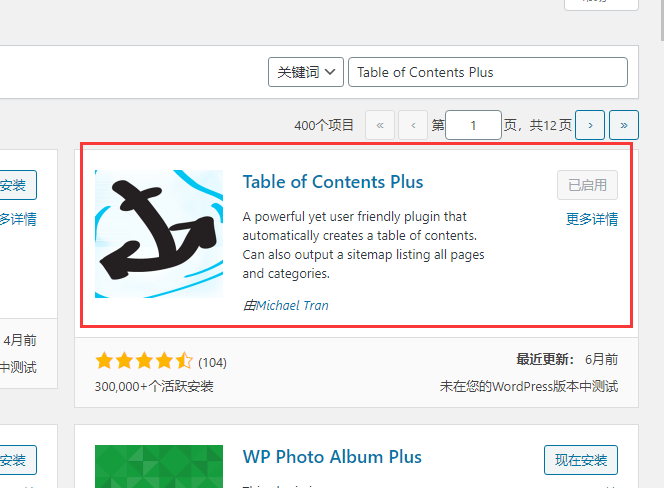This screenshot has width=664, height=488.
Task: Click the previous page single-left arrow
Action: tap(413, 125)
